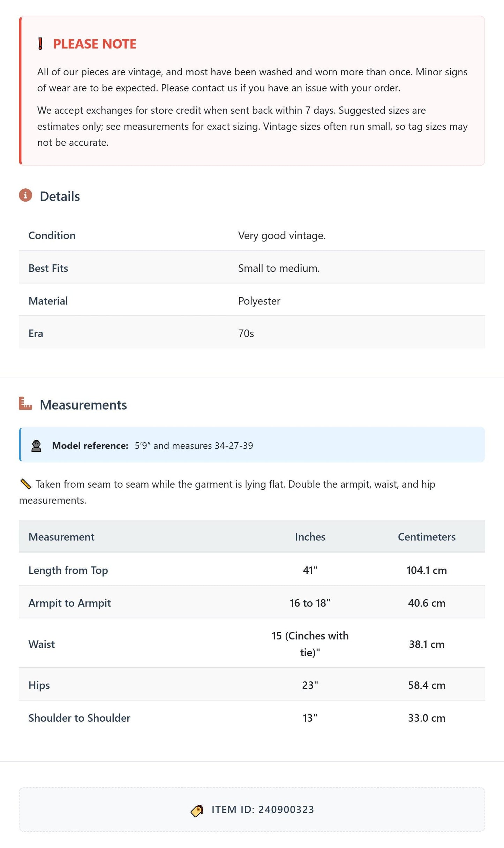
Task: Click the model reference person icon
Action: pyautogui.click(x=36, y=446)
